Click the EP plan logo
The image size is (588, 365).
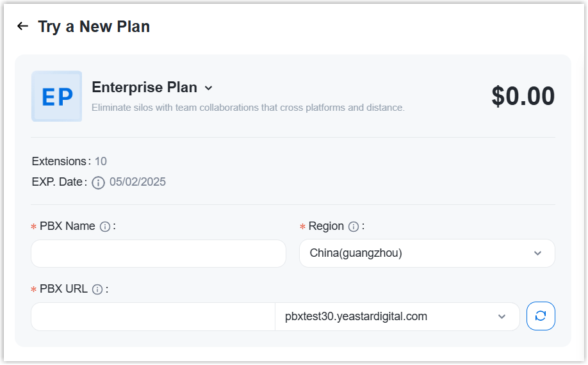(x=56, y=96)
